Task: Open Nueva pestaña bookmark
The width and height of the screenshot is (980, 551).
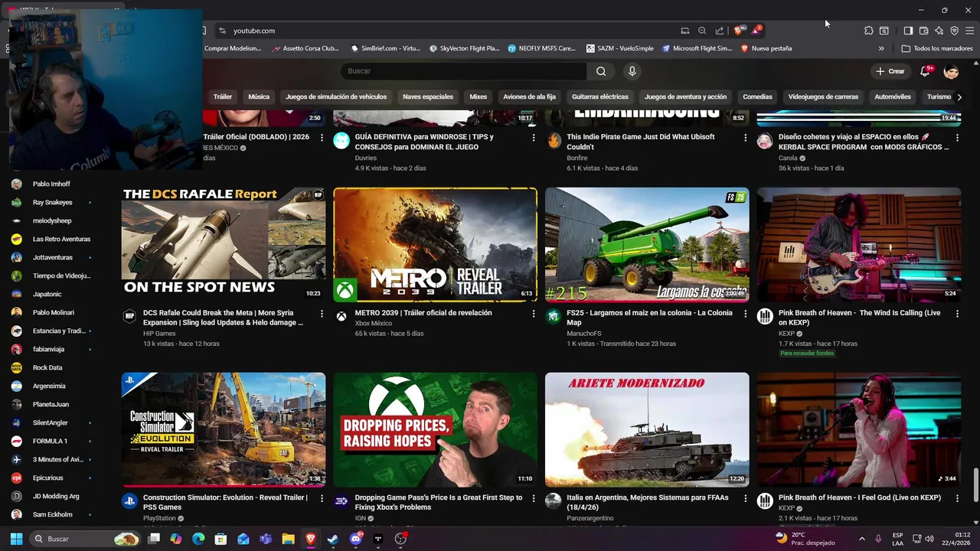Action: point(766,48)
